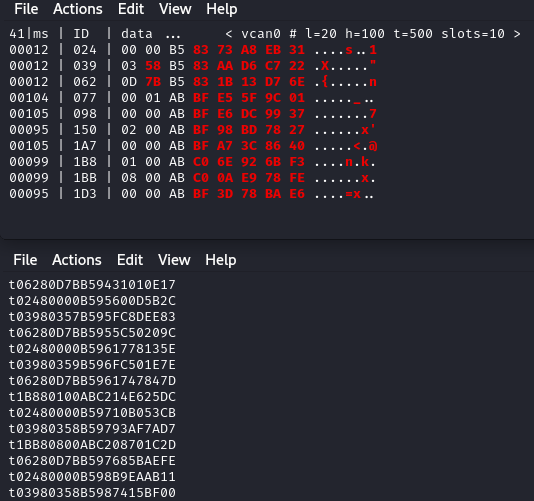The height and width of the screenshot is (501, 534).
Task: Open the Edit menu in the bottom terminal
Action: click(x=130, y=260)
